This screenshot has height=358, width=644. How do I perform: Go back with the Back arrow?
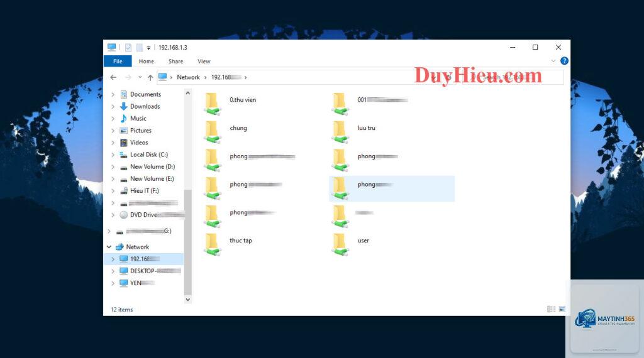(x=113, y=77)
